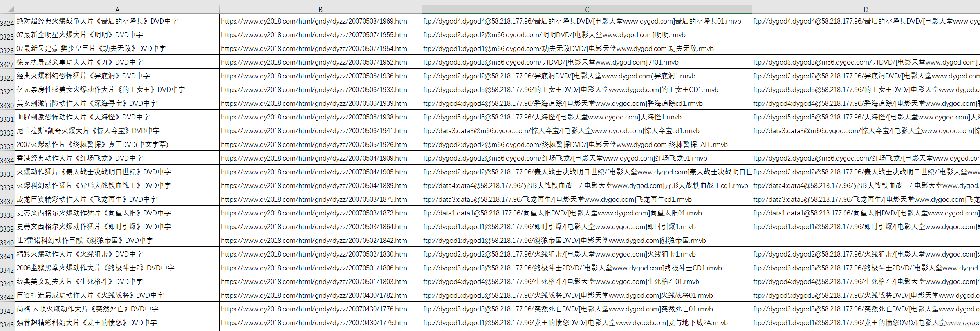Click URL ending 20070506/1936.html
Screen dimensions: 980x331
315,76
